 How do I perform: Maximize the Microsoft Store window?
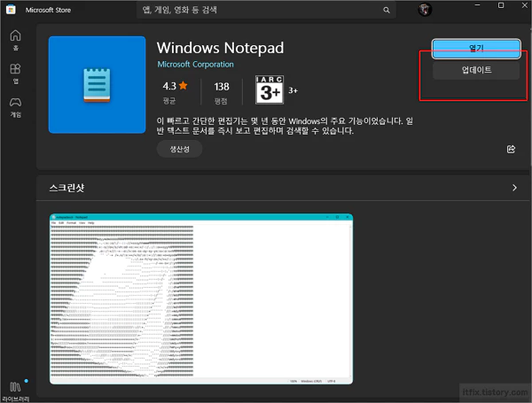[x=501, y=5]
